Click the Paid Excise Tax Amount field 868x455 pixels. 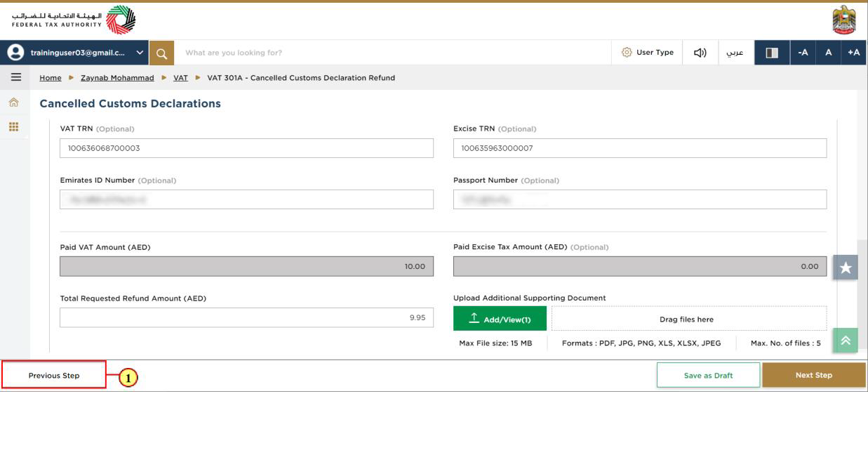[640, 266]
